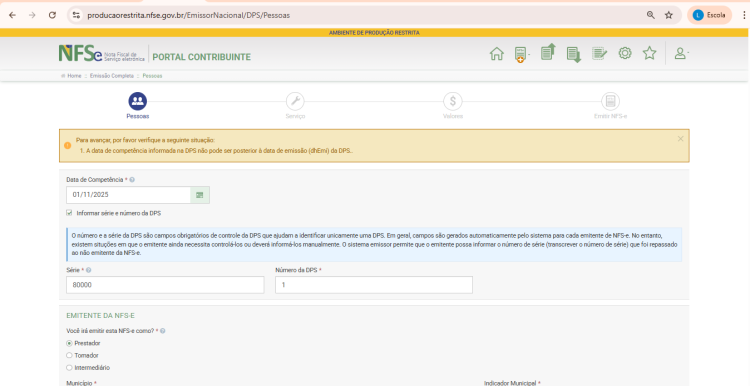Click the Home breadcrumb link

74,76
